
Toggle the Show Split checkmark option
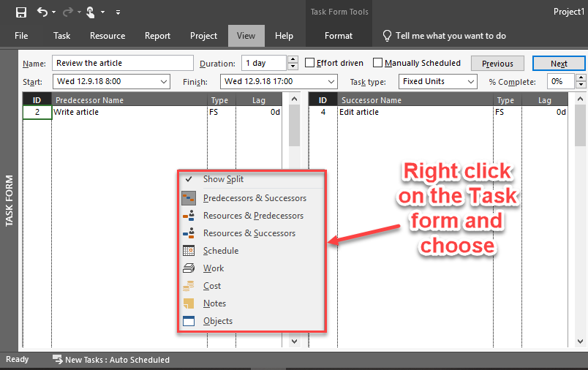point(189,179)
